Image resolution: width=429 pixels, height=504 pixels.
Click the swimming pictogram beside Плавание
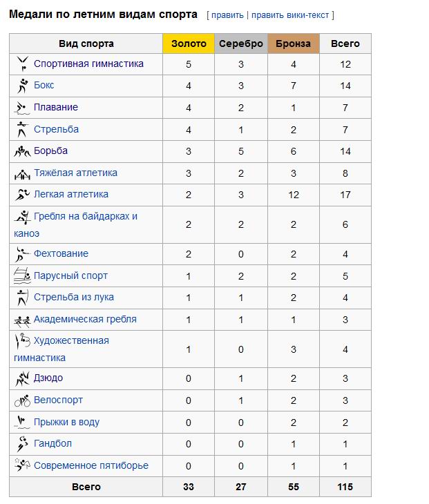click(22, 108)
